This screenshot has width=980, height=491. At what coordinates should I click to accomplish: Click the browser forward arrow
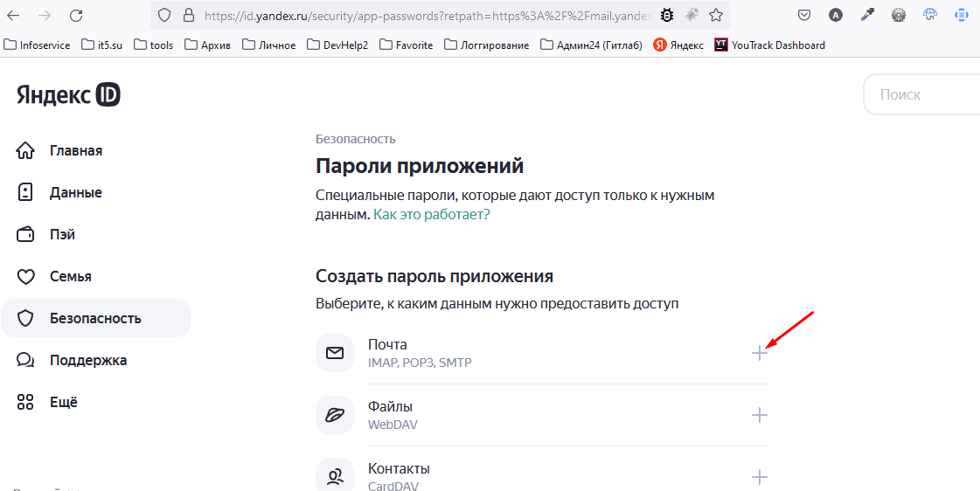45,15
